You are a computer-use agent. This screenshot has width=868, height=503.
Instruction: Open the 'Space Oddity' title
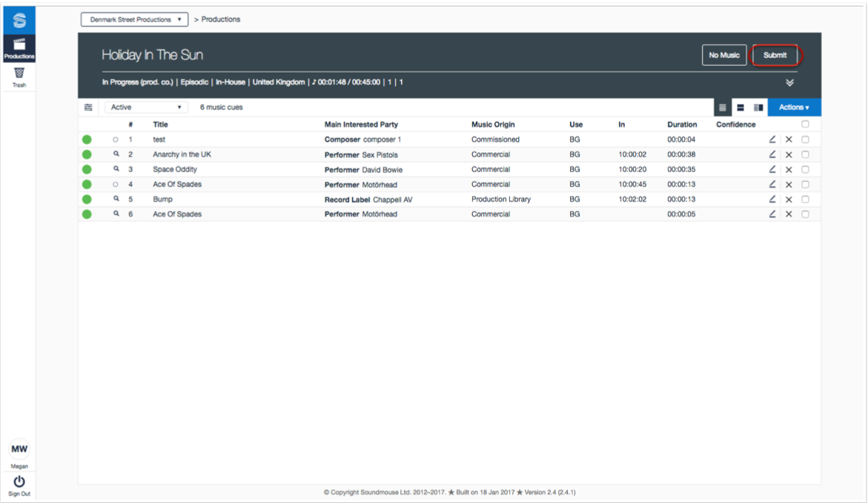175,169
